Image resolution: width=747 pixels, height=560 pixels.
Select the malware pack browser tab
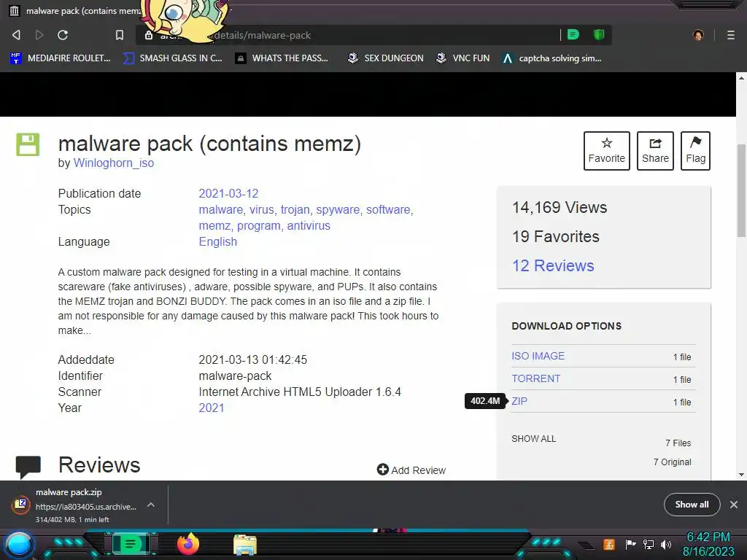[76, 10]
